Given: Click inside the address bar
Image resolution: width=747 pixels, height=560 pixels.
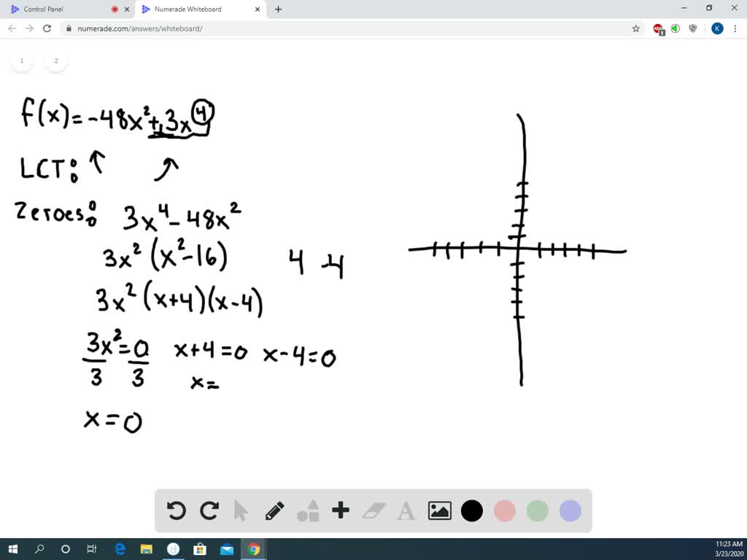Looking at the screenshot, I should (219, 28).
